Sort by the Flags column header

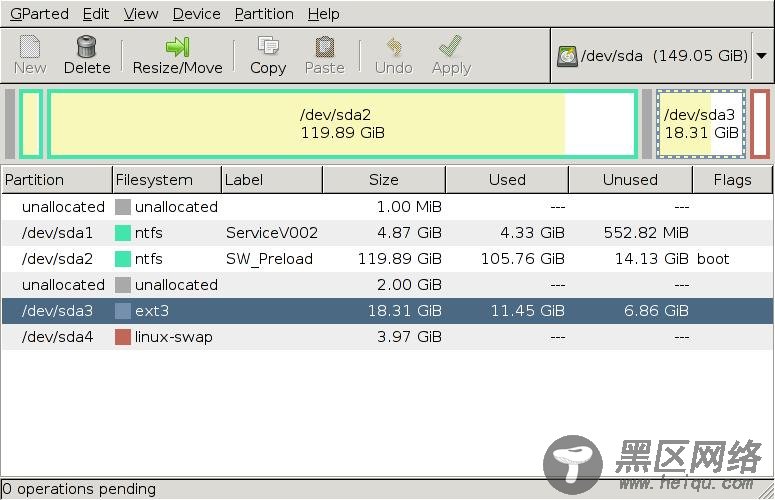pyautogui.click(x=732, y=180)
